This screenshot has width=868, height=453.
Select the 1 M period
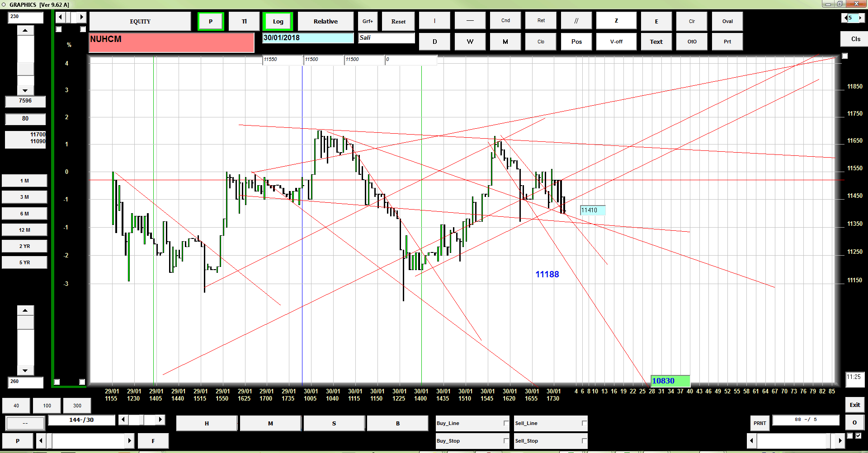(x=24, y=181)
